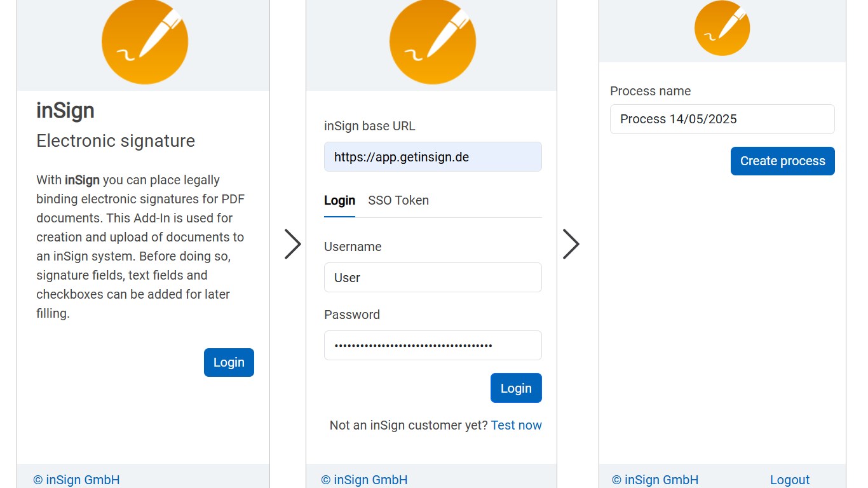
Task: Click the small inSign logo above Process name
Action: point(722,29)
